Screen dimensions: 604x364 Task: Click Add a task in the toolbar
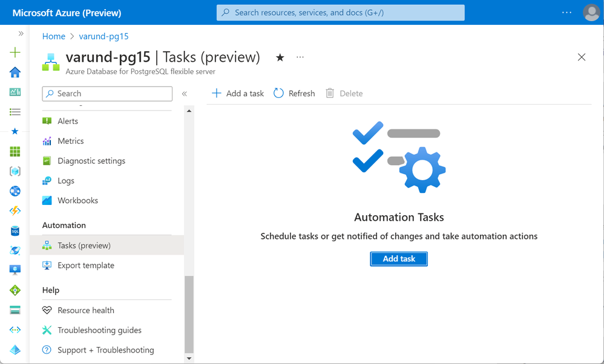pyautogui.click(x=238, y=93)
